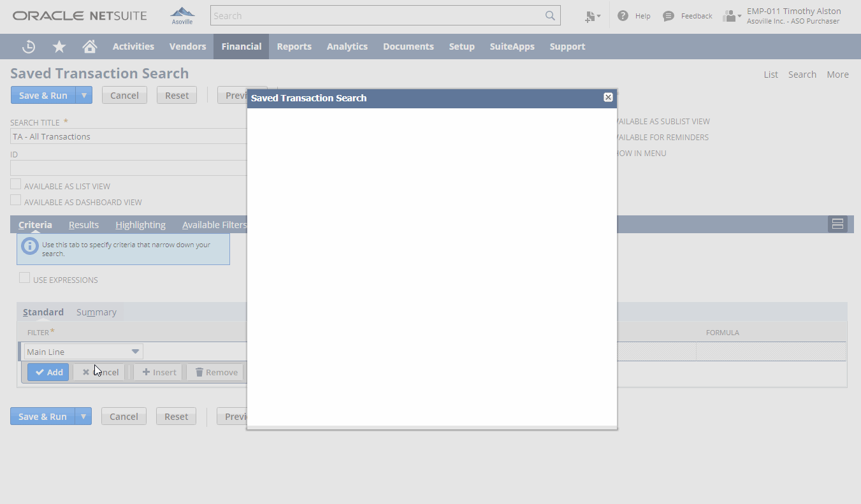The width and height of the screenshot is (861, 504).
Task: Open the Support menu
Action: (x=567, y=47)
